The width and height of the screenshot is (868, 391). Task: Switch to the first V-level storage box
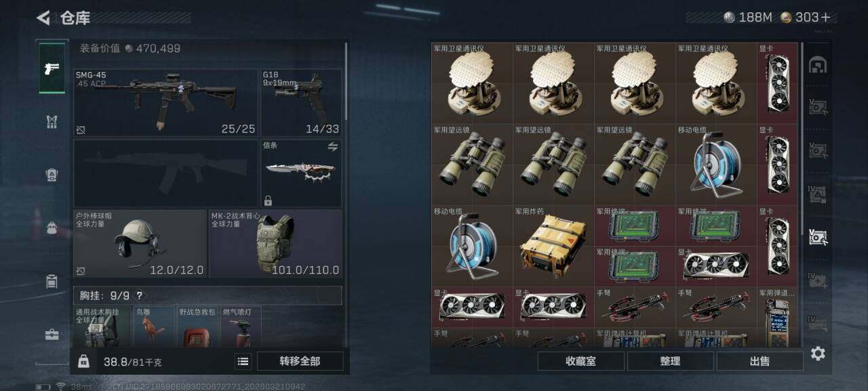818,107
